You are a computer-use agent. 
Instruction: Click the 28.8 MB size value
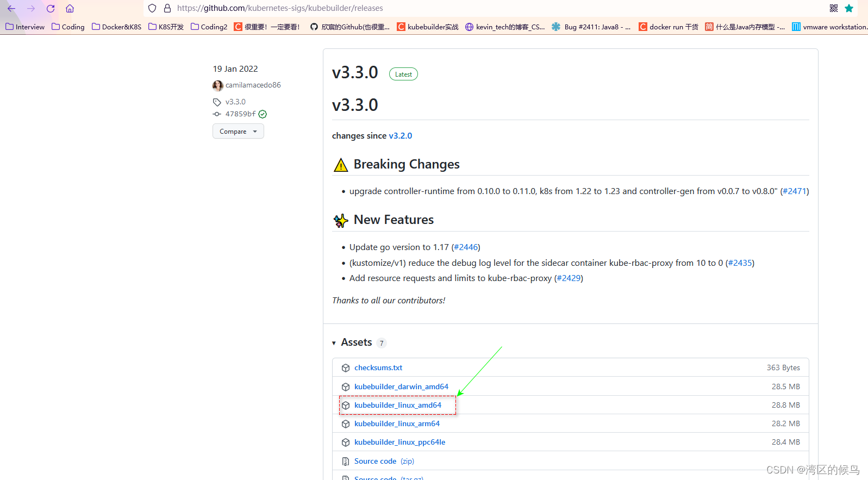786,405
